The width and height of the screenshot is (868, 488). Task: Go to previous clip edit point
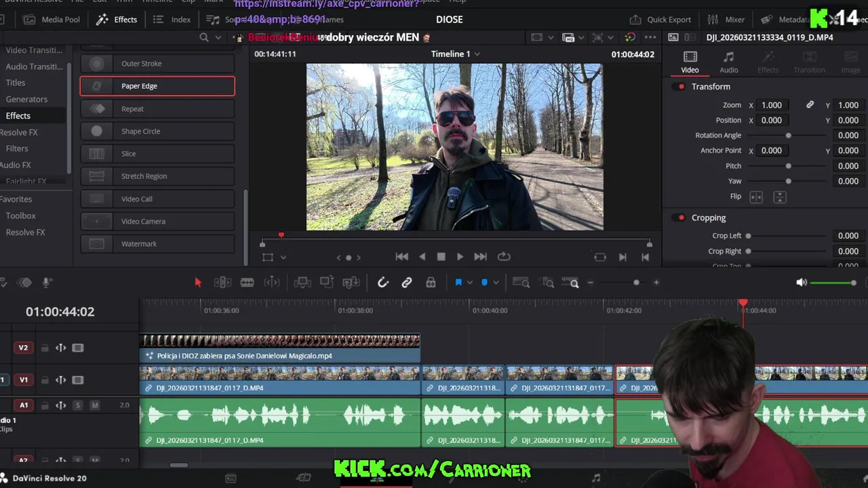coord(645,257)
